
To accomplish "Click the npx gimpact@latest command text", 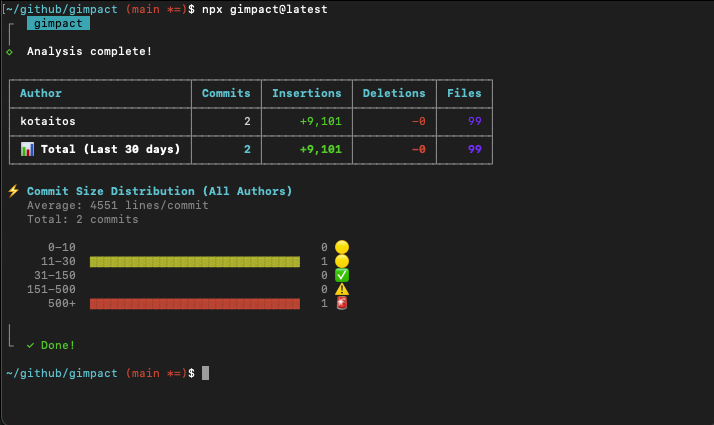I will tap(265, 9).
